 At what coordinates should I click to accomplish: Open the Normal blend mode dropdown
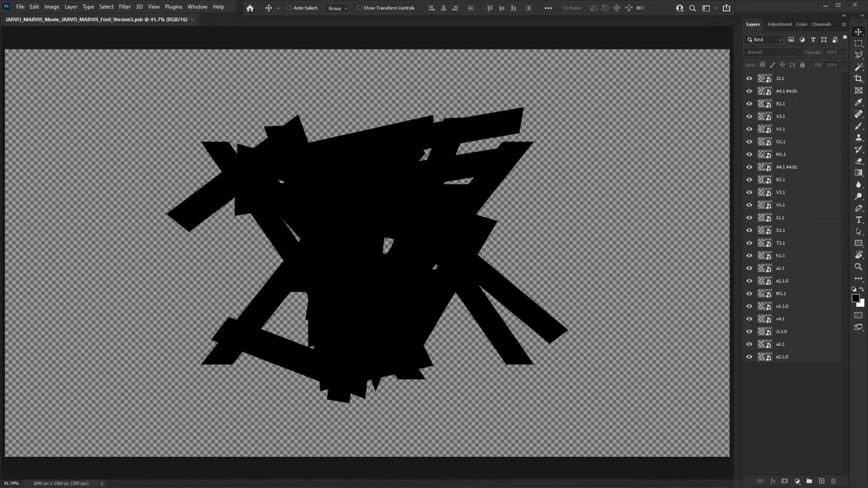click(772, 52)
